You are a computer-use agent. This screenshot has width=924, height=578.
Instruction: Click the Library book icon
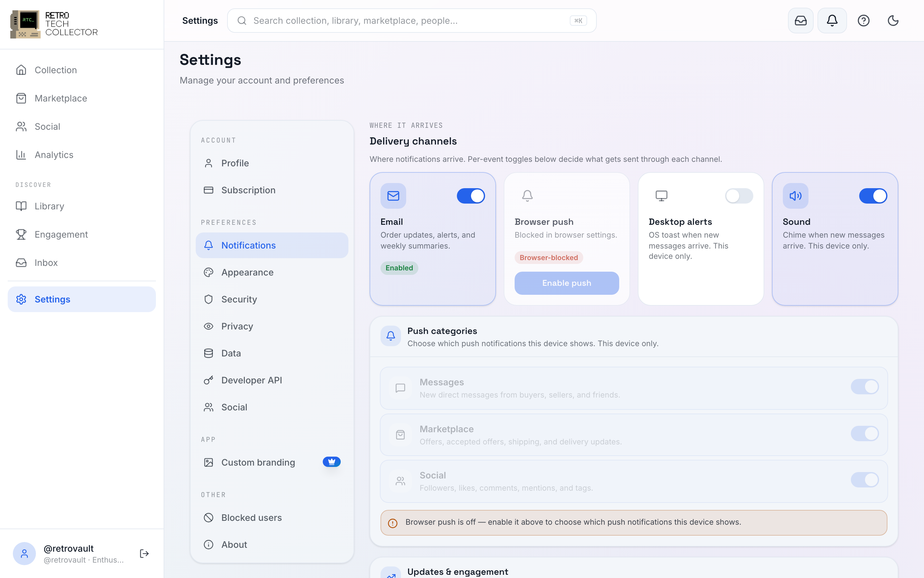(21, 206)
